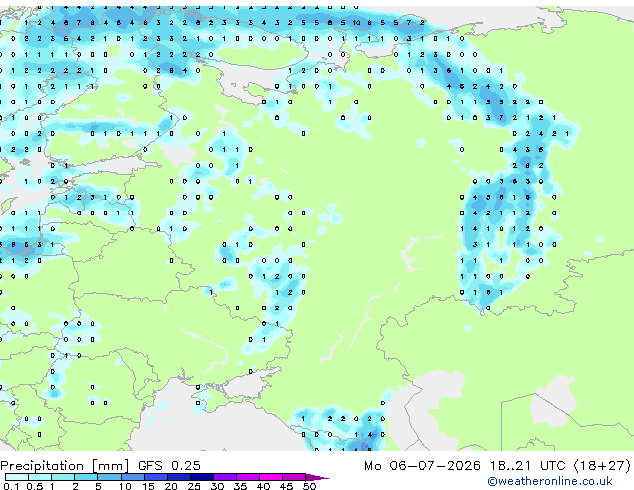This screenshot has width=634, height=490.
Task: Click the legend label '30'
Action: pos(218,486)
